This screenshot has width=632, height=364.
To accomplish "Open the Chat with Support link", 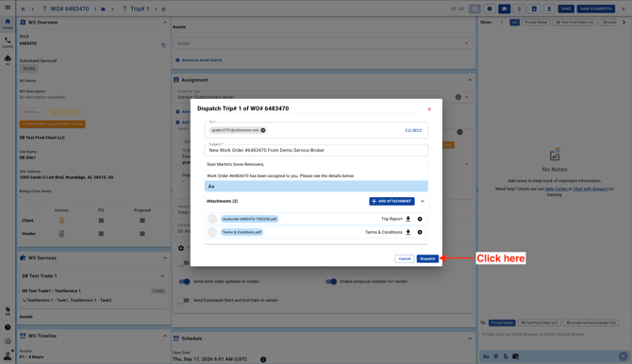I will 590,189.
